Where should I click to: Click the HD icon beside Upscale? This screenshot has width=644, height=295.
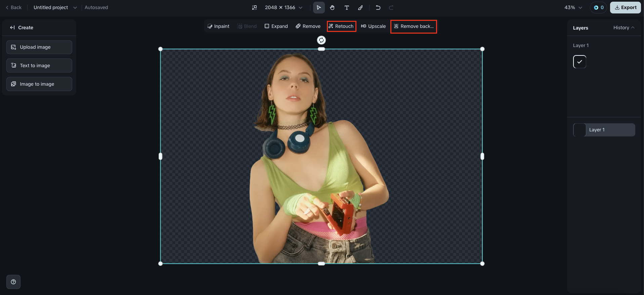coord(363,26)
